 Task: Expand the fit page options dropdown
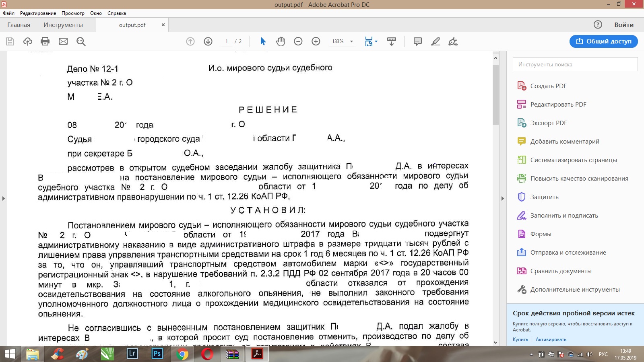376,41
